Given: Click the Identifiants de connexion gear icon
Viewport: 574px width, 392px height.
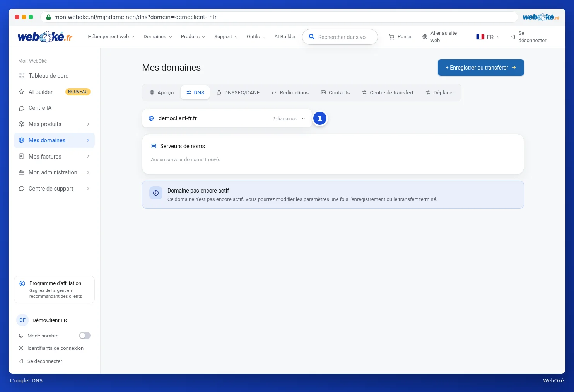Looking at the screenshot, I should [21, 348].
